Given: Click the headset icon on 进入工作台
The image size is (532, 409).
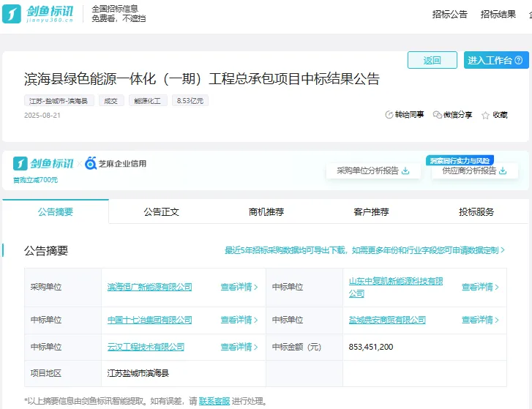Looking at the screenshot, I should coord(519,61).
